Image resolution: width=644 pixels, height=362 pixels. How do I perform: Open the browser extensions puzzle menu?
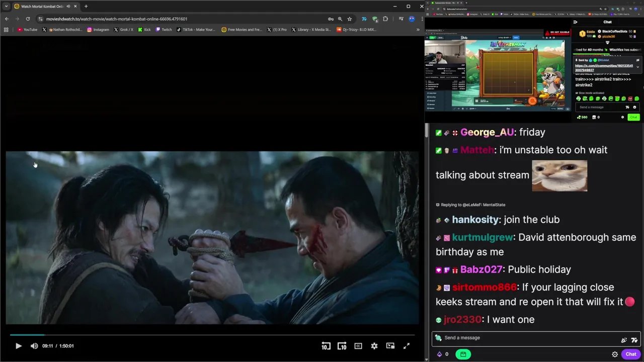tap(385, 19)
